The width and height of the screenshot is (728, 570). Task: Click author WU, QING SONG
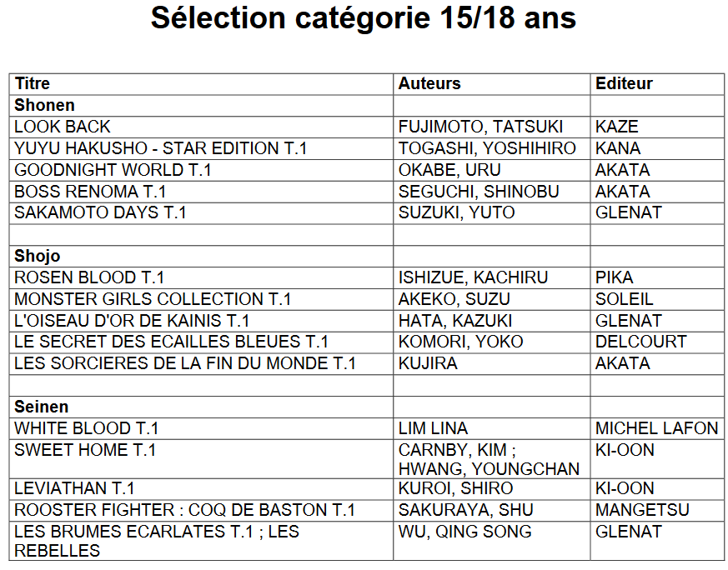point(464,532)
